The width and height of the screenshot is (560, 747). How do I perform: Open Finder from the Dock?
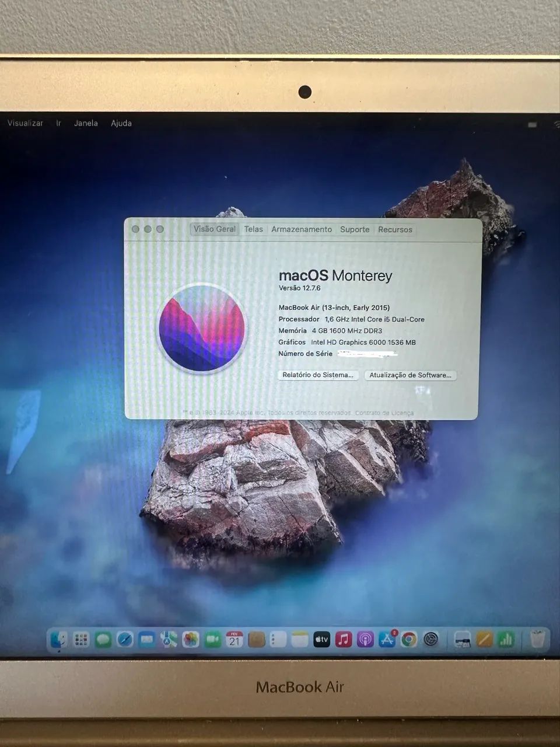click(x=57, y=640)
